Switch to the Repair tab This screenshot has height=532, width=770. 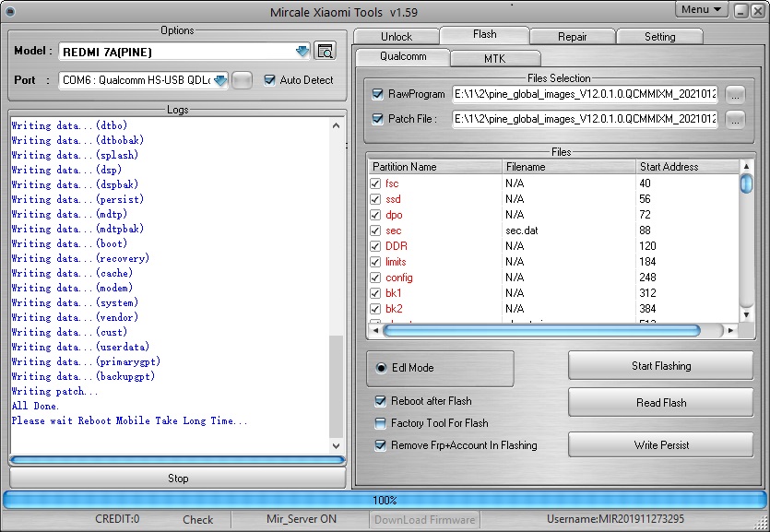(x=573, y=37)
